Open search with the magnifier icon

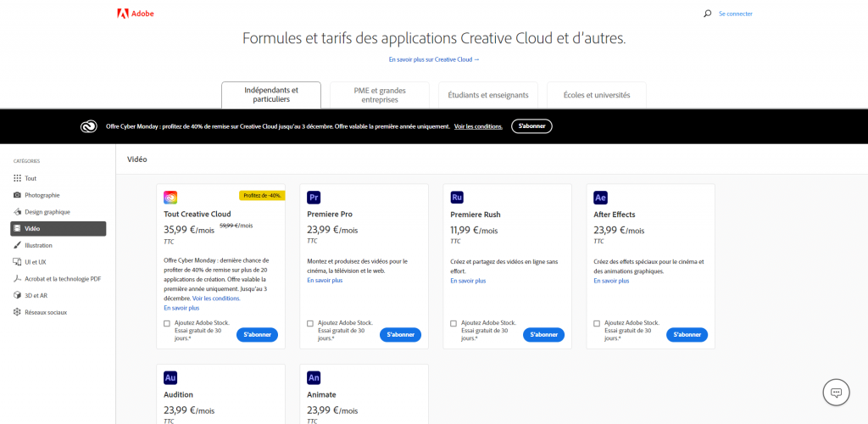[708, 14]
